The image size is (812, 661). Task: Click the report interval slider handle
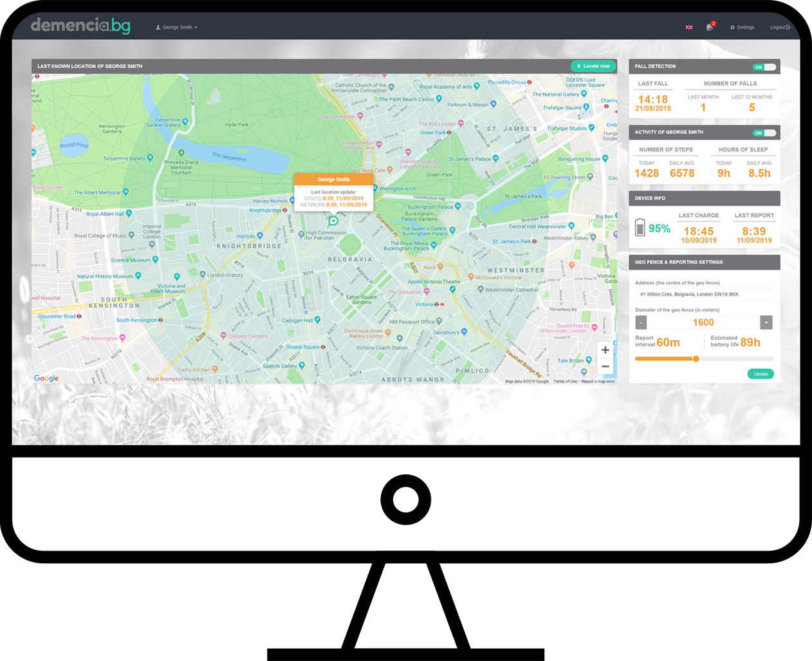tap(696, 359)
